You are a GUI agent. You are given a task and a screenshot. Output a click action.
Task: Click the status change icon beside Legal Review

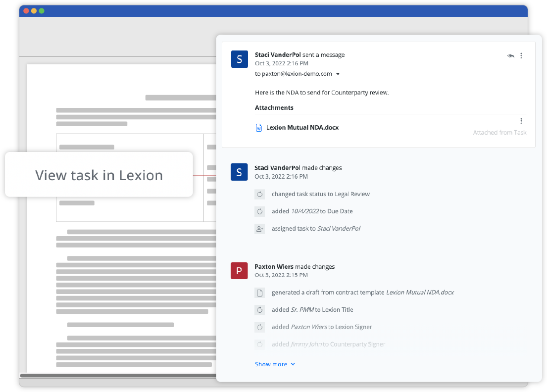point(260,194)
